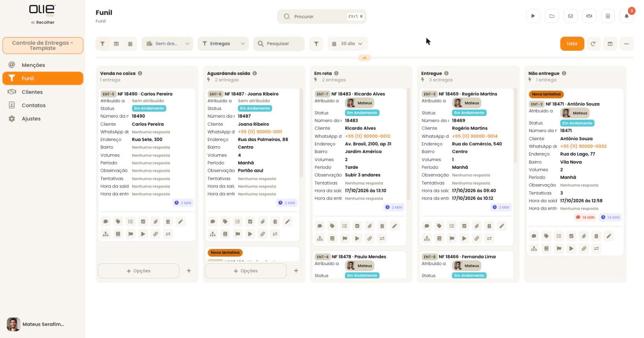
Task: Toggle the checklist checkbox icon on the Ricardo Alves card
Action: tap(357, 226)
